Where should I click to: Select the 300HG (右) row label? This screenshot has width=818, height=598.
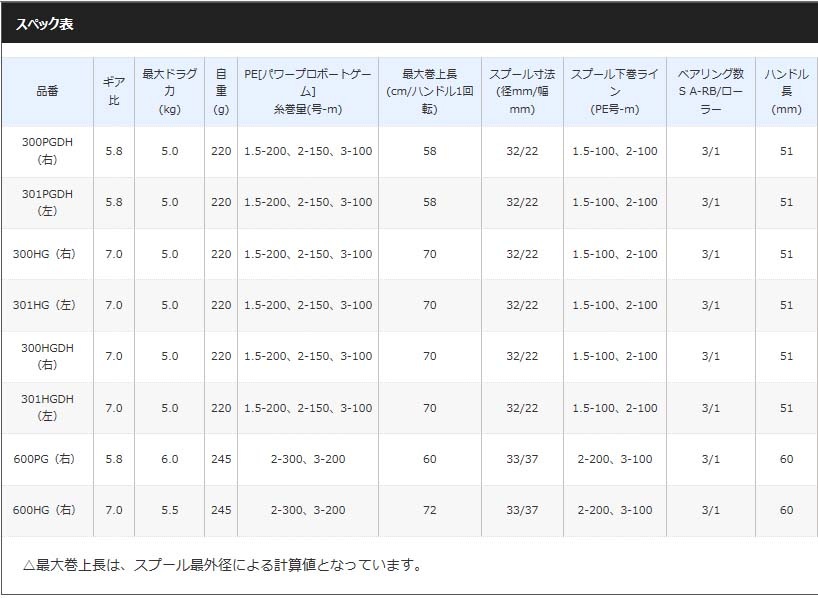click(x=47, y=254)
